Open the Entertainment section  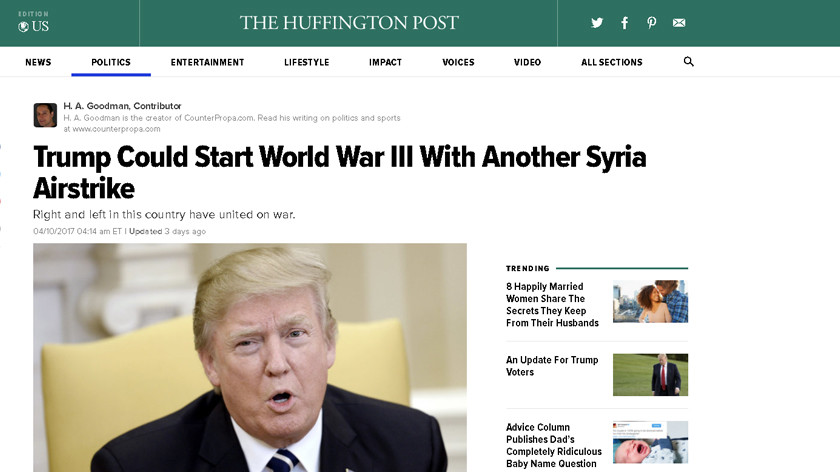(x=207, y=62)
